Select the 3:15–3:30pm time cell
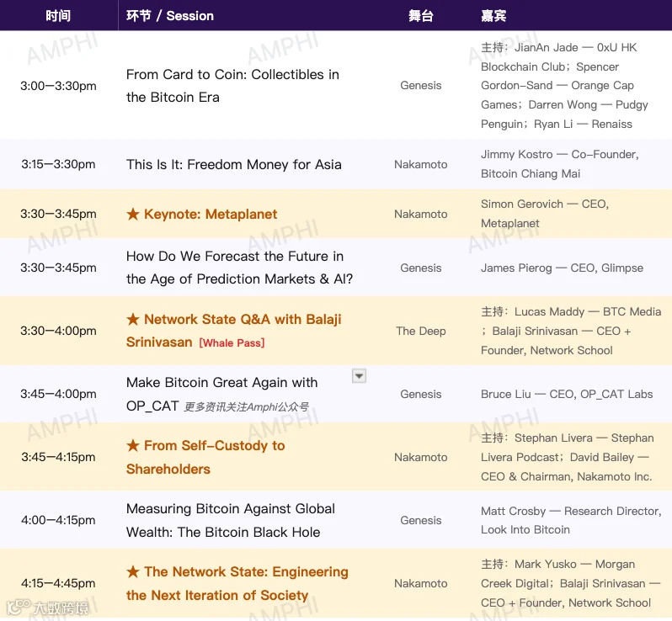 [x=58, y=164]
